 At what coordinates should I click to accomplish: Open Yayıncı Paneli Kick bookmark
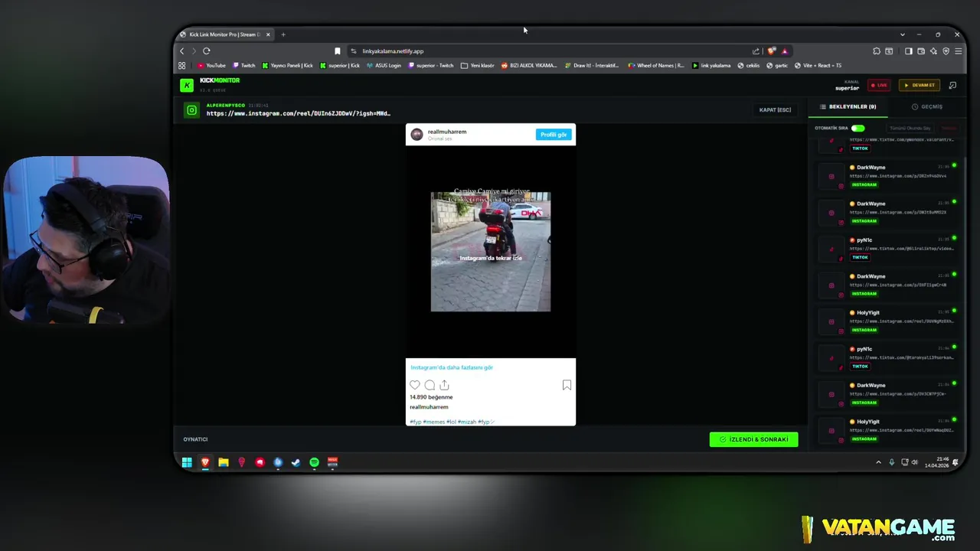288,66
